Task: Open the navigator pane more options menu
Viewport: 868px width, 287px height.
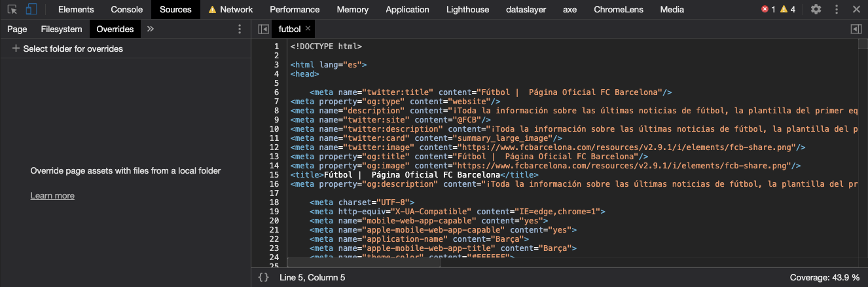Action: point(240,29)
